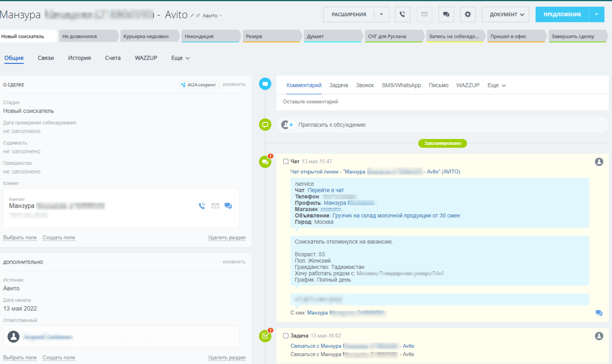Image resolution: width=612 pixels, height=364 pixels.
Task: Mark the Чат activity checkbox
Action: coord(286,162)
